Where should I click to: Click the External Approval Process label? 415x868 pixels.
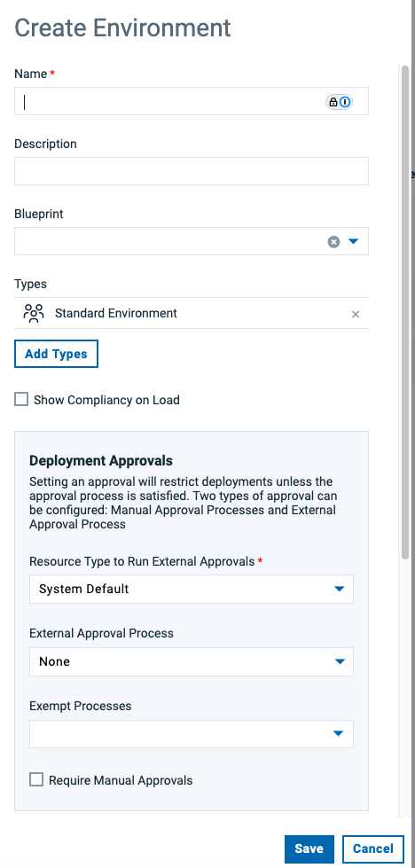101,633
